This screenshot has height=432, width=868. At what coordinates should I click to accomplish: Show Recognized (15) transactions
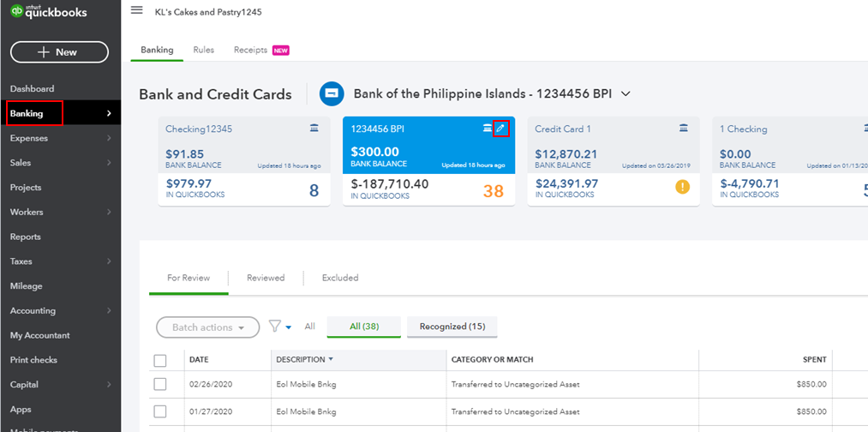(x=452, y=327)
